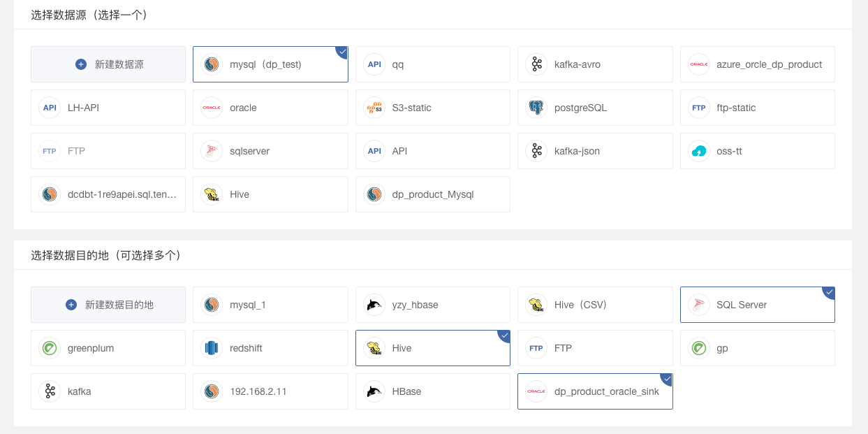Image resolution: width=868 pixels, height=434 pixels.
Task: Select the qq API data source
Action: click(433, 64)
